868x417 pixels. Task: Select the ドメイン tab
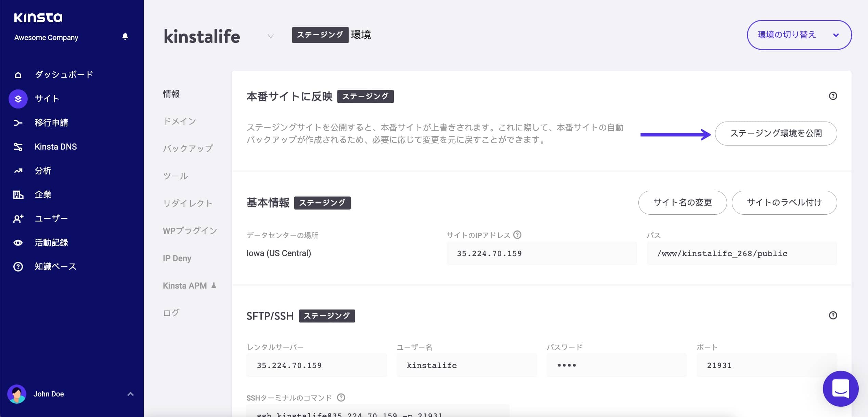click(x=180, y=121)
